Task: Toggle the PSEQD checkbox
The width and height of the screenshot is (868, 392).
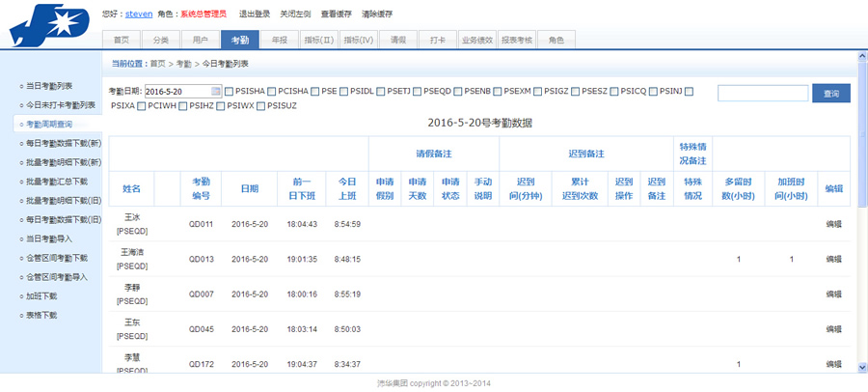Action: (x=417, y=92)
